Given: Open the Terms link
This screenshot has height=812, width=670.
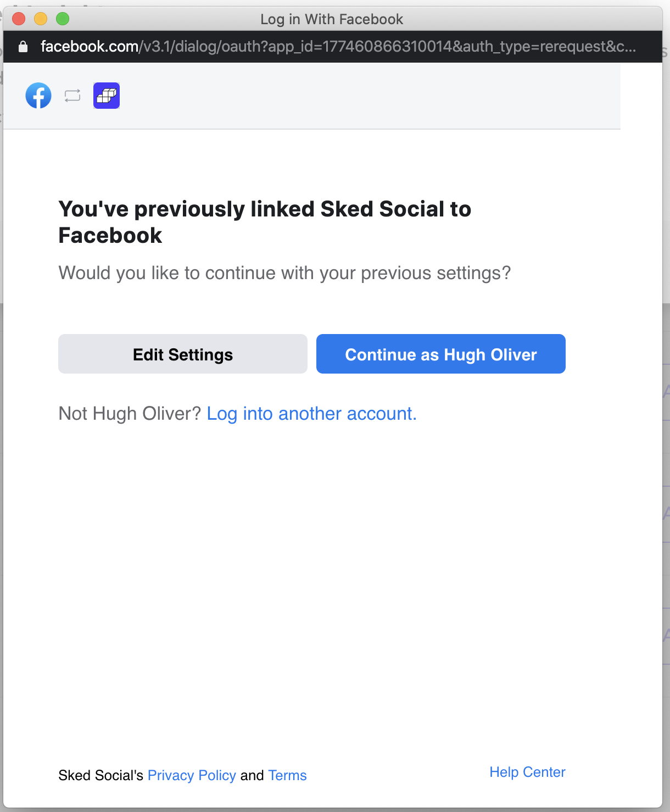Looking at the screenshot, I should click(287, 775).
